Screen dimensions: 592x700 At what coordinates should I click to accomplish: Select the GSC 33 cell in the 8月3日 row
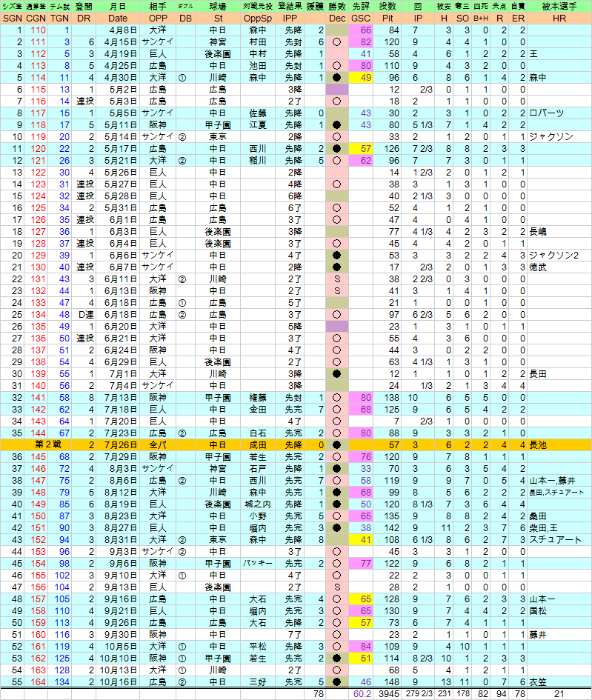(x=361, y=469)
